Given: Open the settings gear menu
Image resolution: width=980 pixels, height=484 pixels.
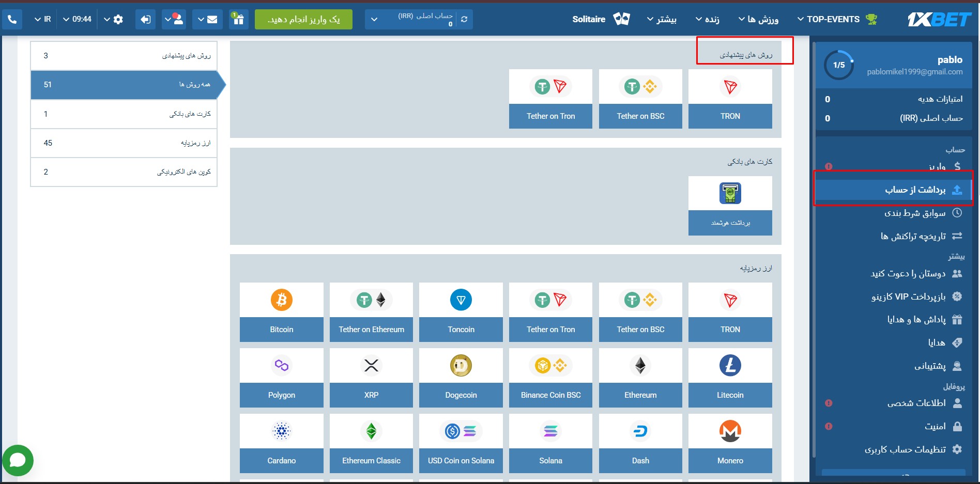Looking at the screenshot, I should click(x=114, y=20).
